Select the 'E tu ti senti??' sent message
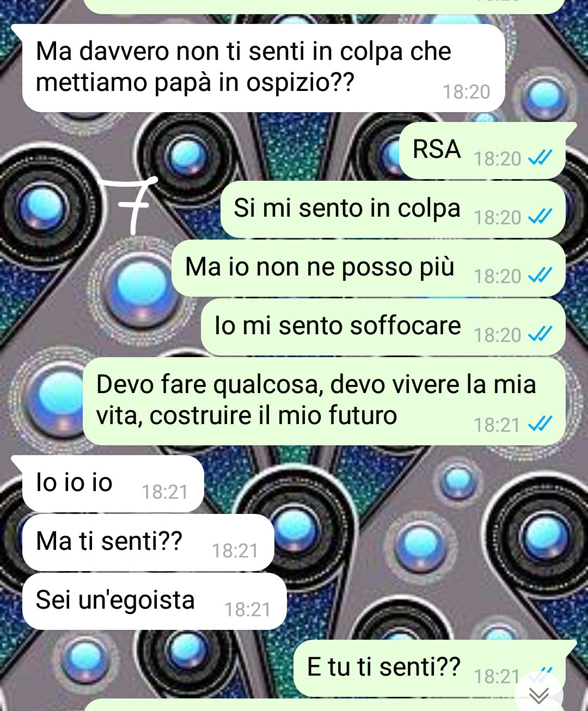The width and height of the screenshot is (588, 711). tap(433, 669)
